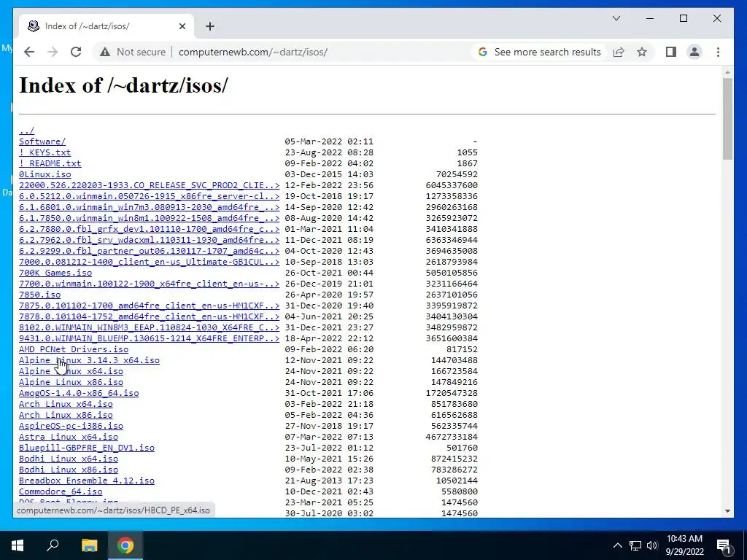Open File Explorer from taskbar

[x=89, y=545]
